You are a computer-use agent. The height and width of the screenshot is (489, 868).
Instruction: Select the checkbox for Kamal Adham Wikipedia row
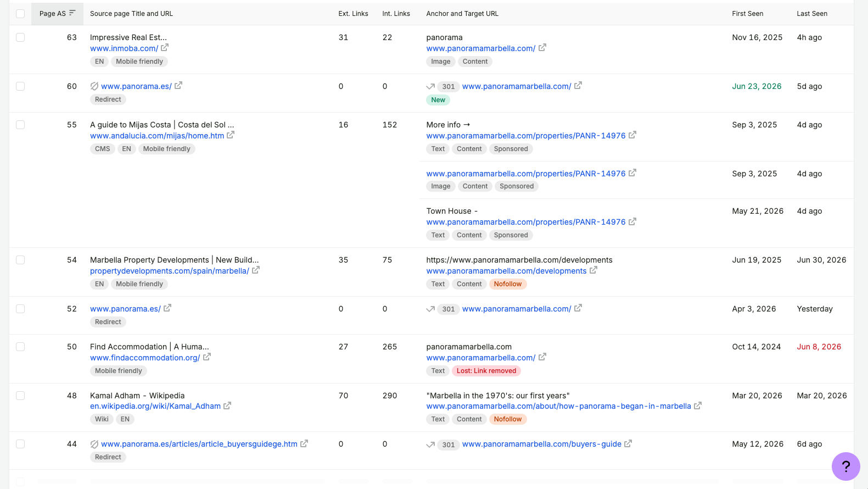click(x=20, y=396)
